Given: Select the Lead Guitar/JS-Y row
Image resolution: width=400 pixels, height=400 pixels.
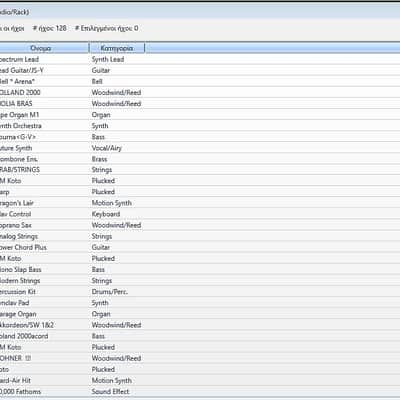Looking at the screenshot, I should pos(200,70).
